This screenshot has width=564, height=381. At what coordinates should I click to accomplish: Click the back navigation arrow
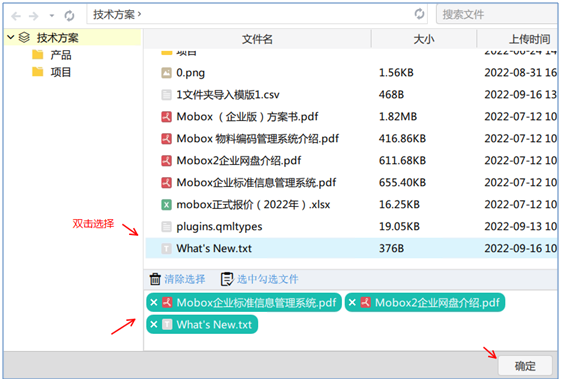click(16, 16)
